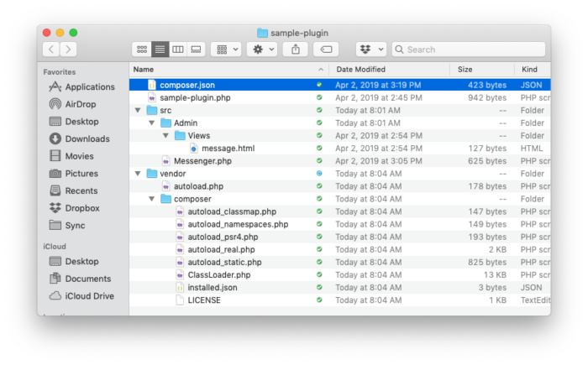Open Pictures in the sidebar
This screenshot has width=588, height=365.
74,174
